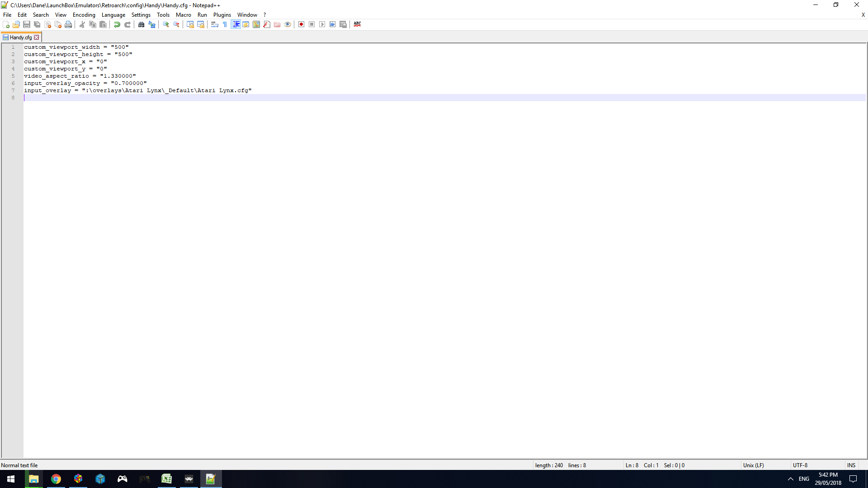This screenshot has width=868, height=488.
Task: Save the current recorded macro icon
Action: click(343, 24)
